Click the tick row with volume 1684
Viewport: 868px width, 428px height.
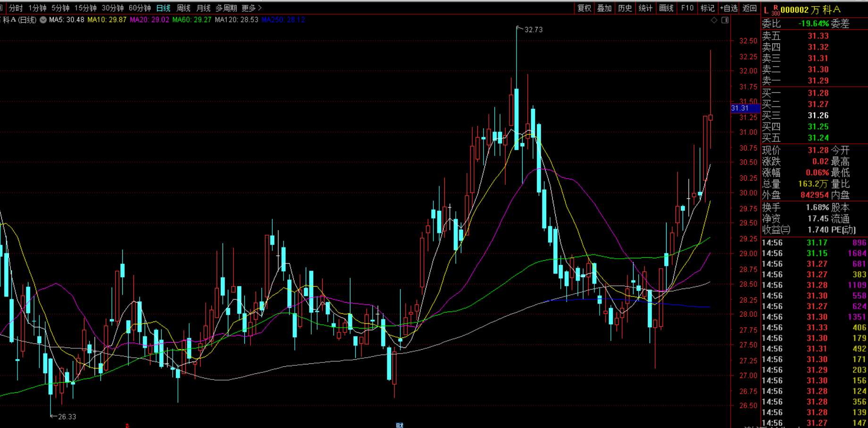click(814, 254)
